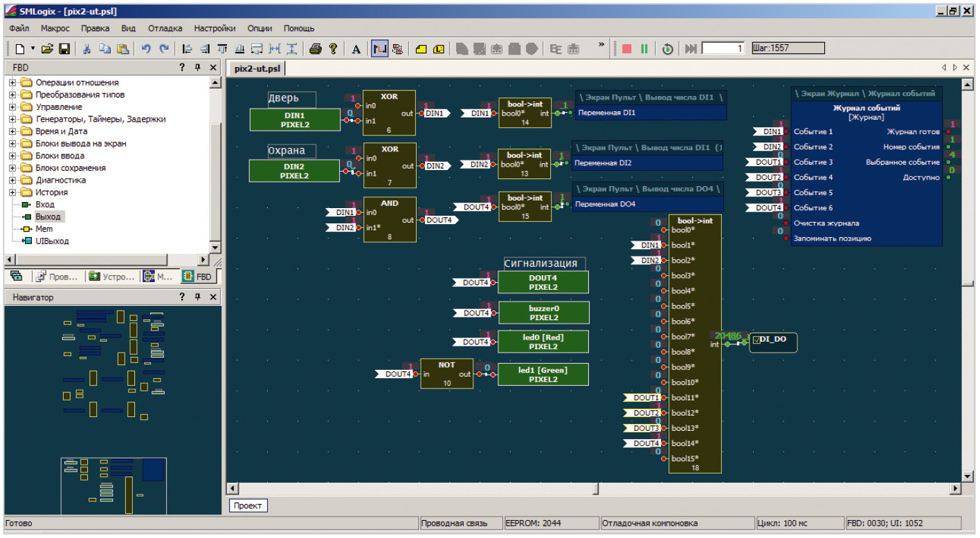Viewport: 980px width, 538px height.
Task: Click the Print icon in toolbar
Action: 316,49
